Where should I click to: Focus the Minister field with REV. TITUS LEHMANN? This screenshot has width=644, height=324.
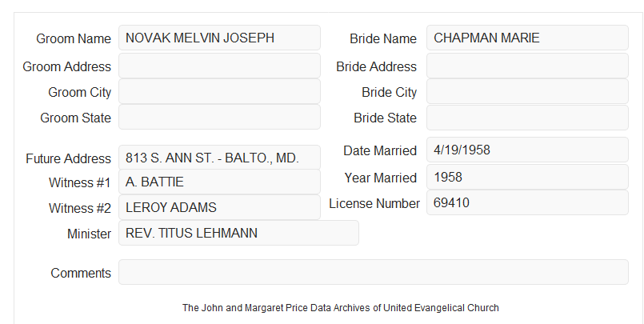pyautogui.click(x=238, y=233)
